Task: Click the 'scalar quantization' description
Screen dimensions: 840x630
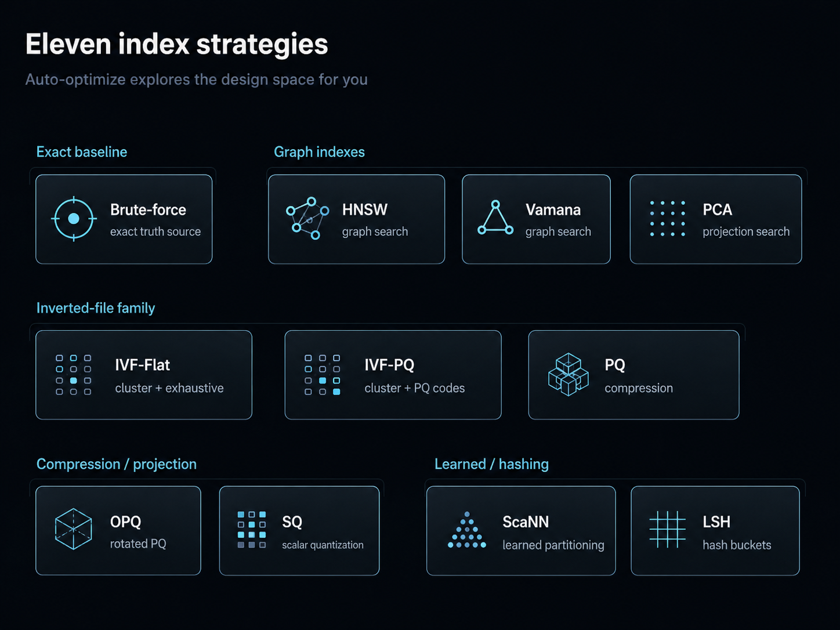Action: tap(323, 545)
